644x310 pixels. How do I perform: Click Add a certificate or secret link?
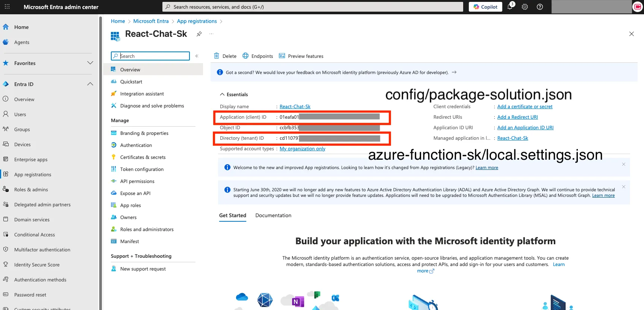[x=525, y=107]
